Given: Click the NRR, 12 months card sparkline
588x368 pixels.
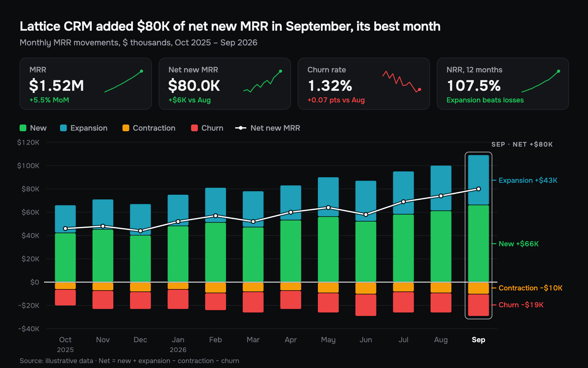Looking at the screenshot, I should pyautogui.click(x=541, y=81).
